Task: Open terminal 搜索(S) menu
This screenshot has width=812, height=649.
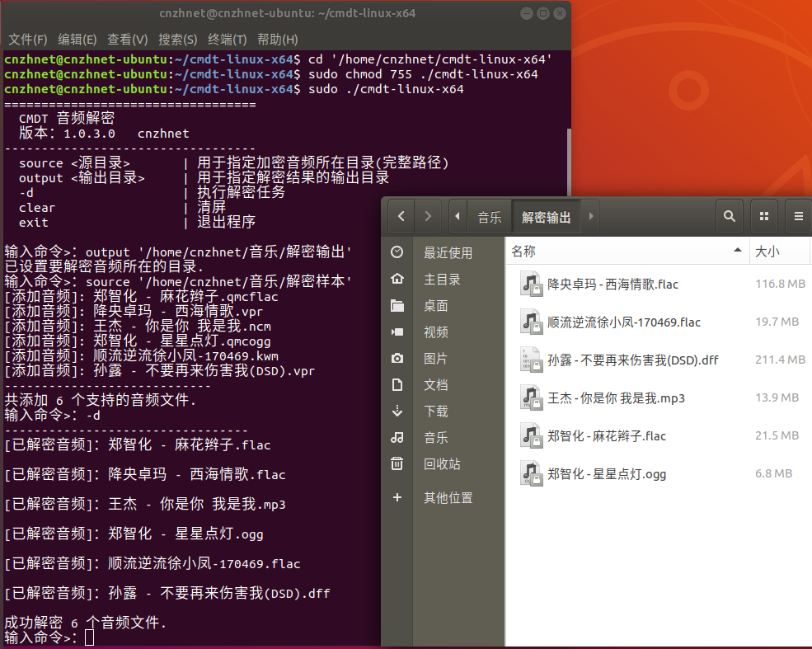Action: pos(177,40)
